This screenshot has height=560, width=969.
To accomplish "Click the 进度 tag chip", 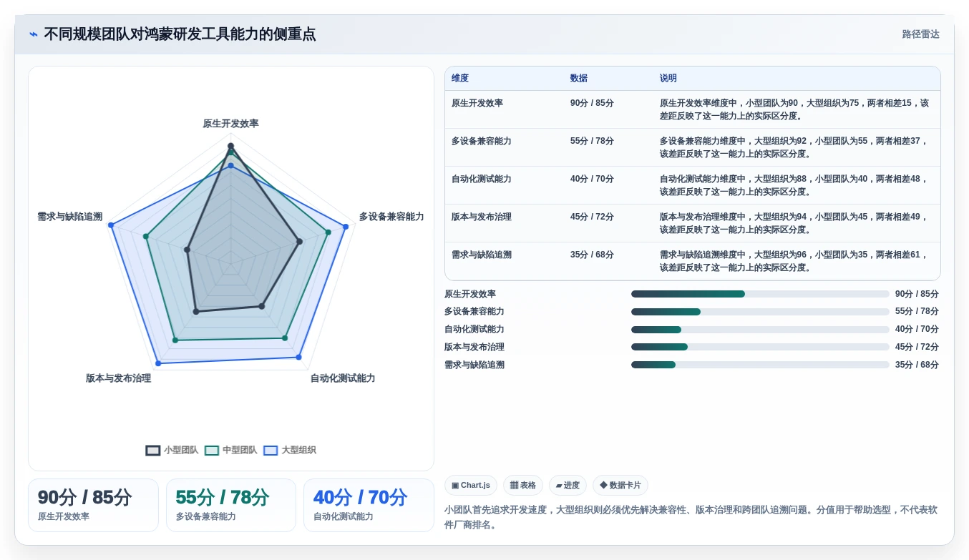I will [568, 485].
